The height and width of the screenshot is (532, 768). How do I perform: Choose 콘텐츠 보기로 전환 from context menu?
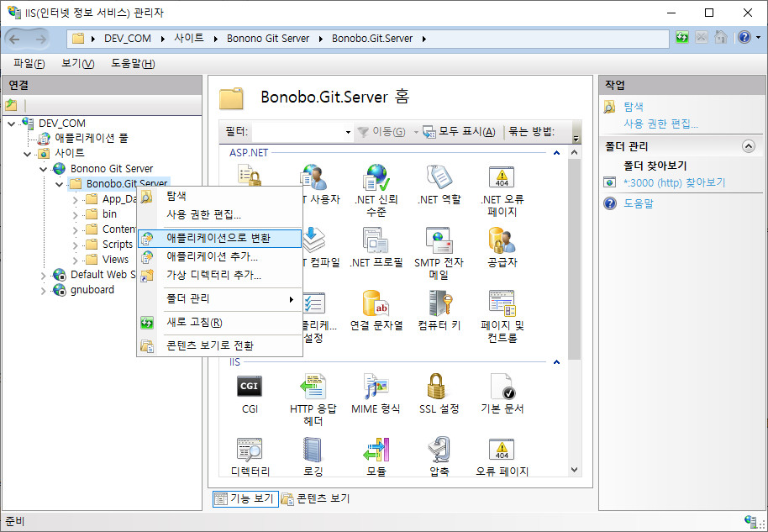(x=219, y=346)
